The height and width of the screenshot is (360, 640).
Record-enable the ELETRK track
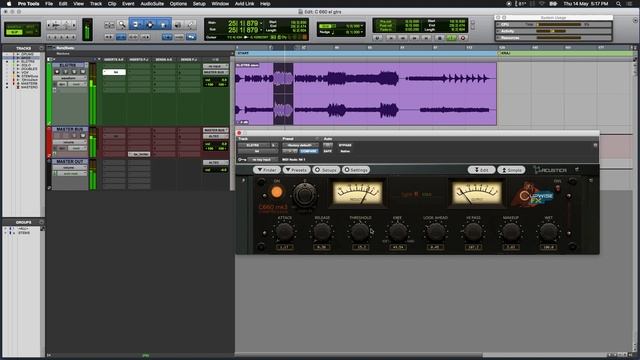[57, 72]
